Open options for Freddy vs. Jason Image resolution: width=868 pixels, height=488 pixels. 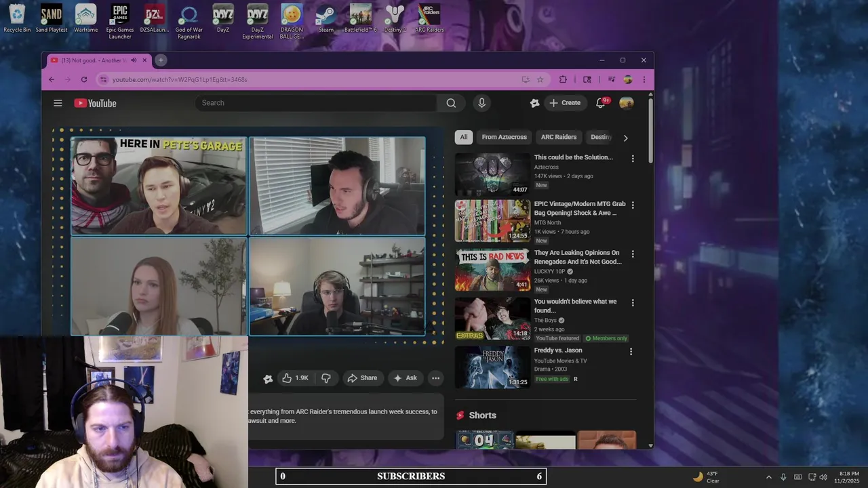pyautogui.click(x=631, y=352)
